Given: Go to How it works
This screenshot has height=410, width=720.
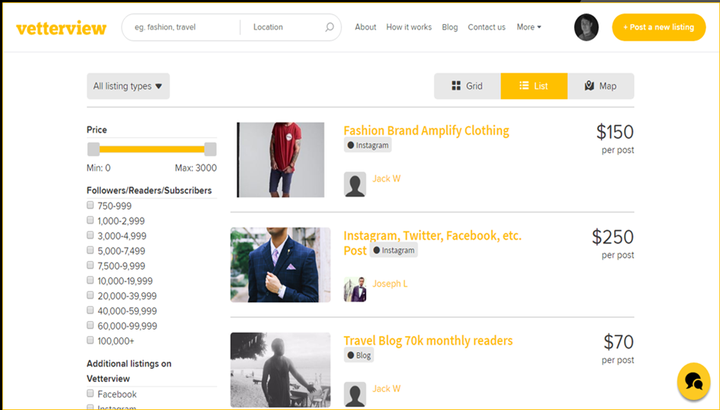Looking at the screenshot, I should coord(409,27).
